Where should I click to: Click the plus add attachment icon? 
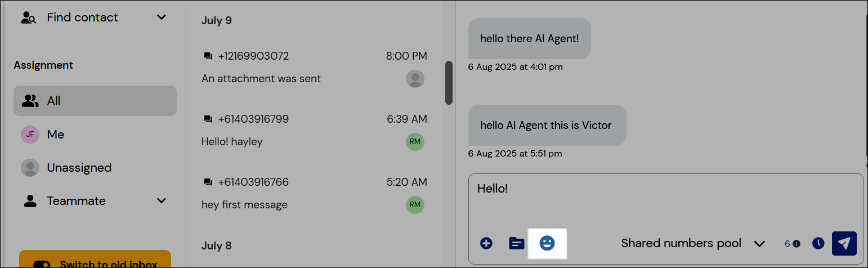(486, 243)
